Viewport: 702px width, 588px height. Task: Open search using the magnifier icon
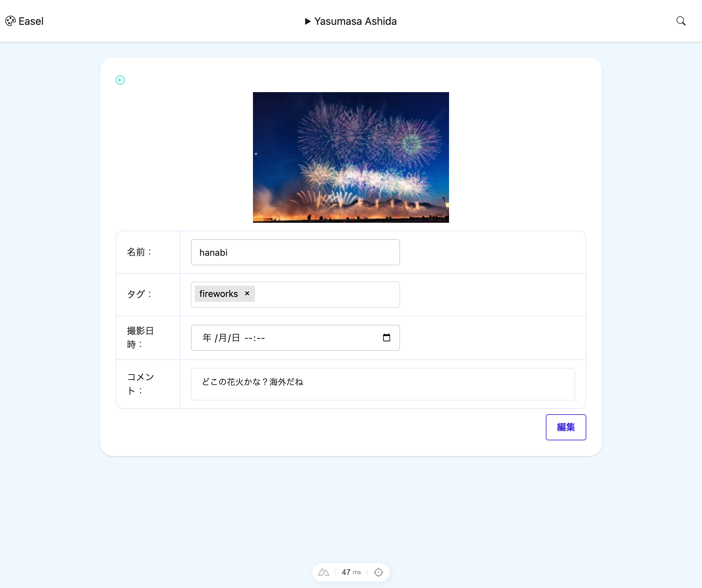tap(681, 21)
